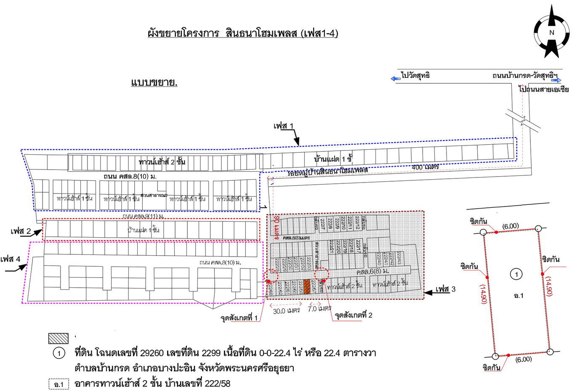572x392 pixels.
Task: Click ซอยหมู่บ้านสินธนาโฮมเพลส label
Action: click(328, 172)
